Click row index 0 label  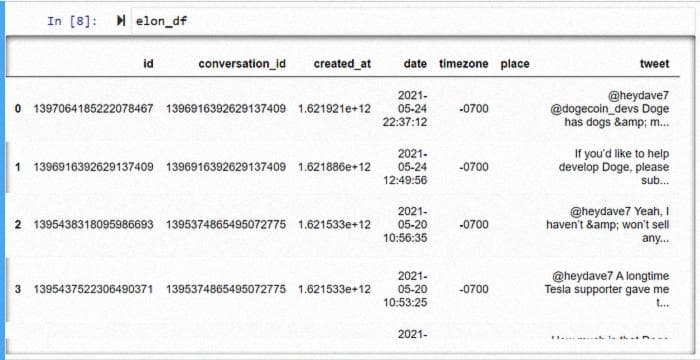[x=18, y=109]
